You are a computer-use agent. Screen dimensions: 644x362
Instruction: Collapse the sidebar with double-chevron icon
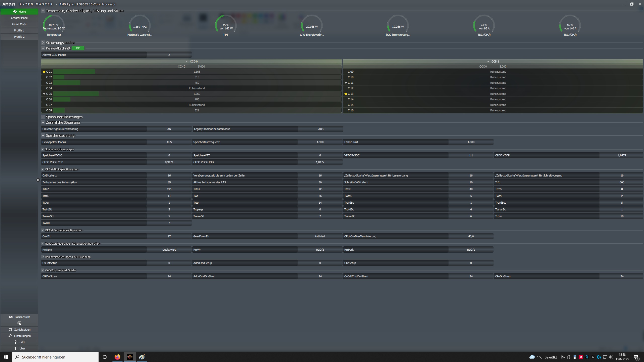38,180
